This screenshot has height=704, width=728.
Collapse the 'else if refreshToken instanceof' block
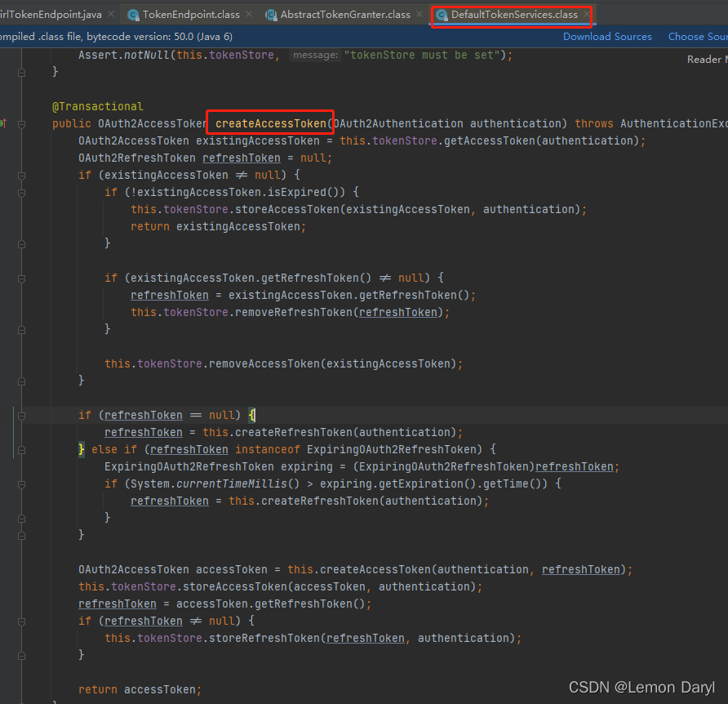point(21,450)
